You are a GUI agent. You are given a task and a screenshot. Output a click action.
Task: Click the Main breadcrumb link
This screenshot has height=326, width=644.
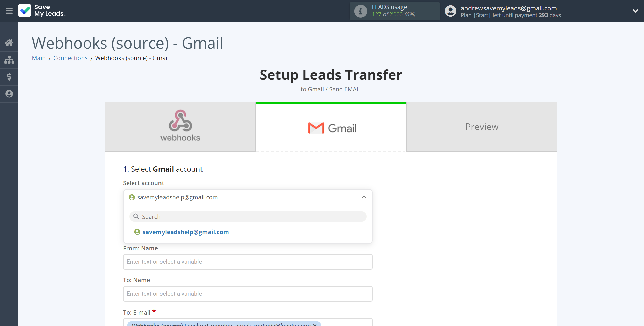point(39,57)
